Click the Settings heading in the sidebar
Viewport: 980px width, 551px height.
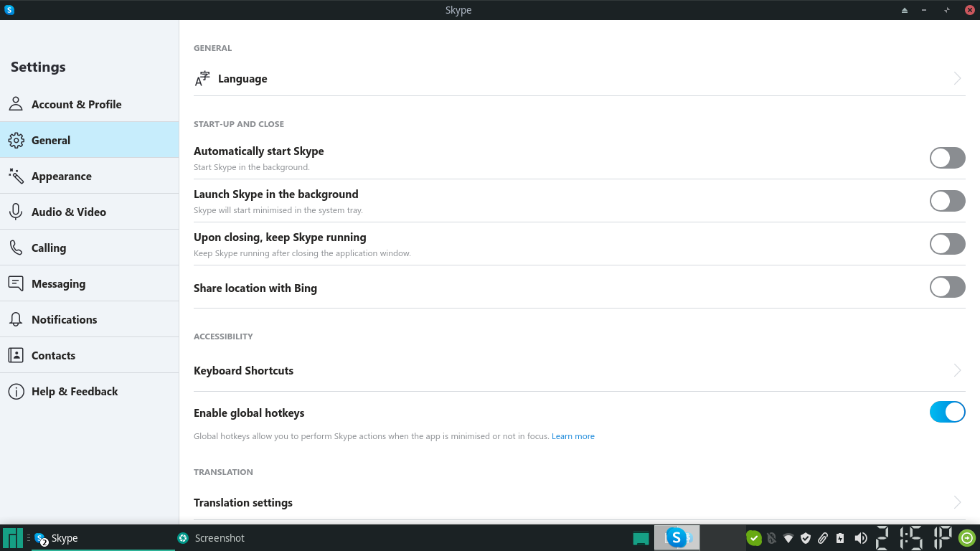(38, 67)
